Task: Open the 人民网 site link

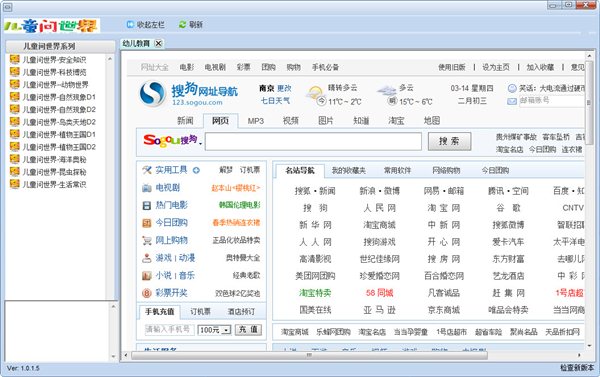Action: coord(380,208)
